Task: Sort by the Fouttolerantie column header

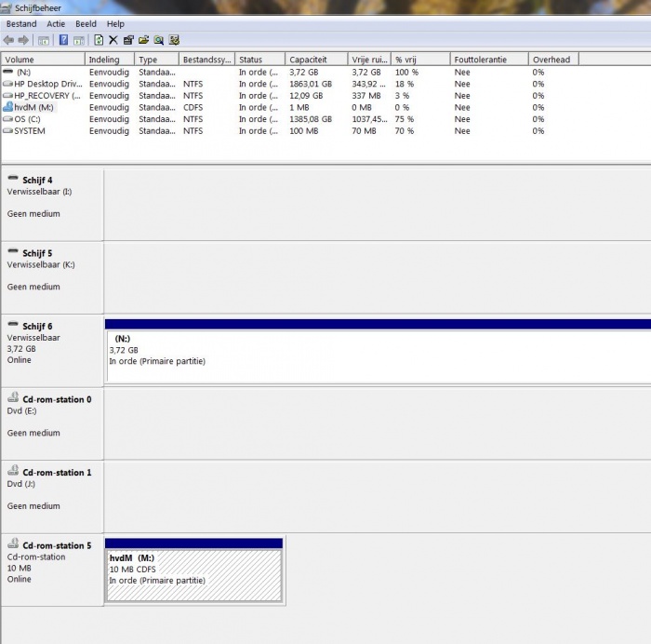Action: [489, 60]
